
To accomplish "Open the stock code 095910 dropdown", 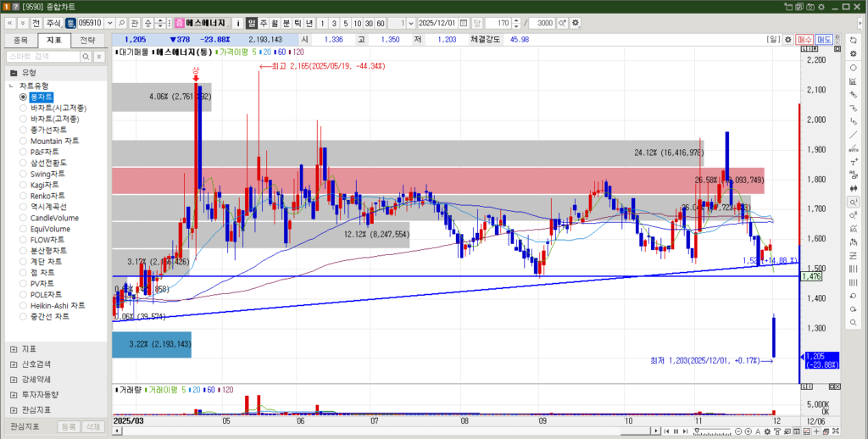I will [109, 22].
